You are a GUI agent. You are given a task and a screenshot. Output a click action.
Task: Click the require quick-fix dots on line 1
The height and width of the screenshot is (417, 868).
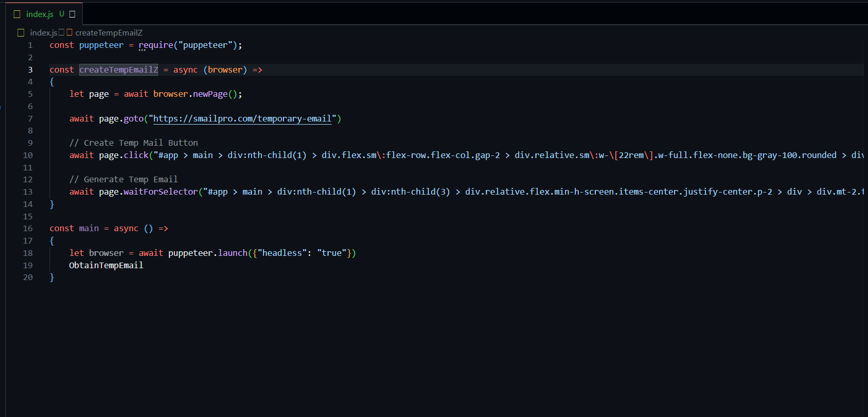point(142,50)
